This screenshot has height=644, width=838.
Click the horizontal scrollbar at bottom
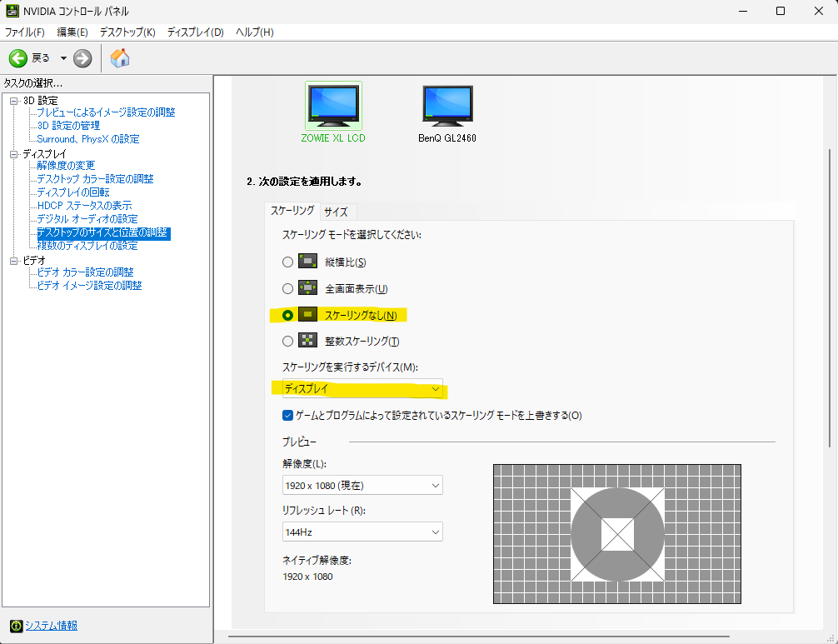point(479,637)
